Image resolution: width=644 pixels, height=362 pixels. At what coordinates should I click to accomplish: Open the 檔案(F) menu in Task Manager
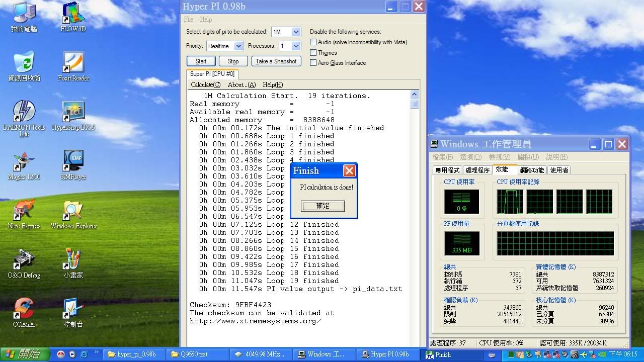tap(443, 157)
